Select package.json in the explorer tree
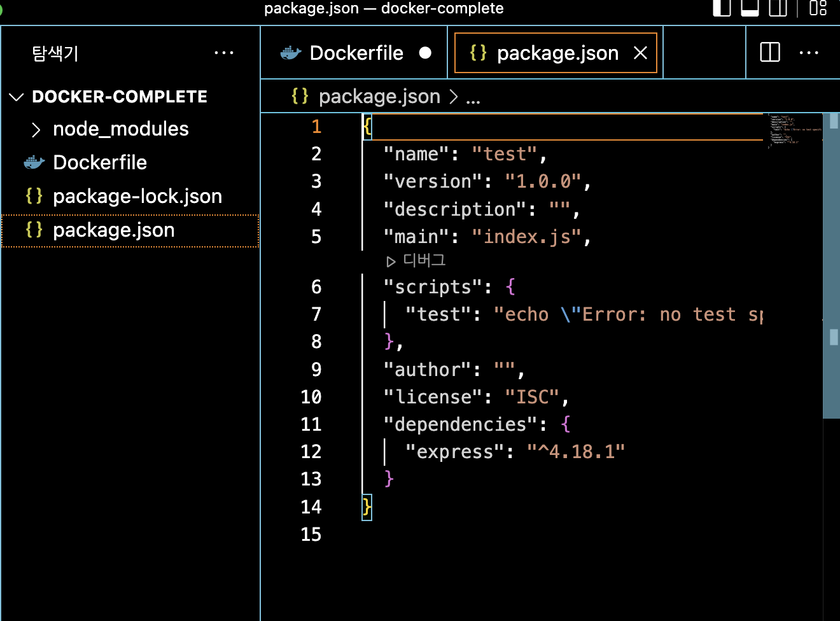The height and width of the screenshot is (621, 840). tap(130, 230)
